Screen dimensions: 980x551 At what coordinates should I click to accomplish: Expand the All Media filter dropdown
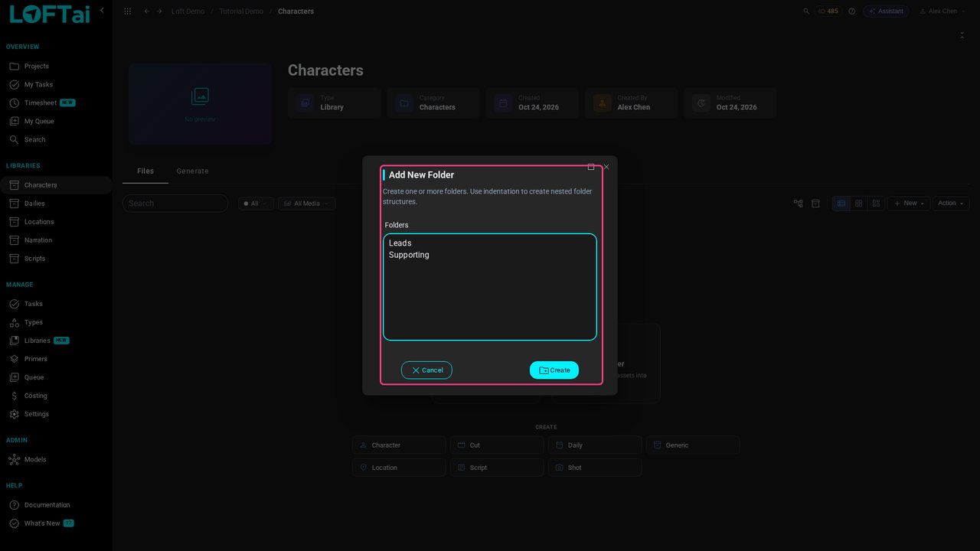(306, 204)
